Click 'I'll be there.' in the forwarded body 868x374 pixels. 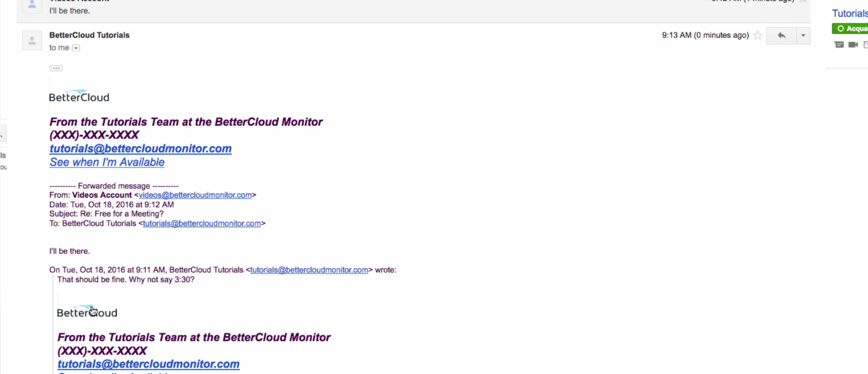click(x=70, y=251)
